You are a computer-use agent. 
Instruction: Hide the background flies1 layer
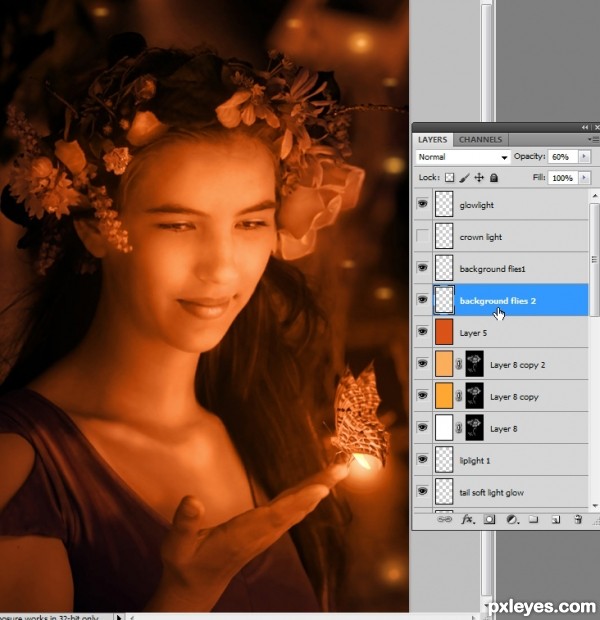tap(422, 268)
